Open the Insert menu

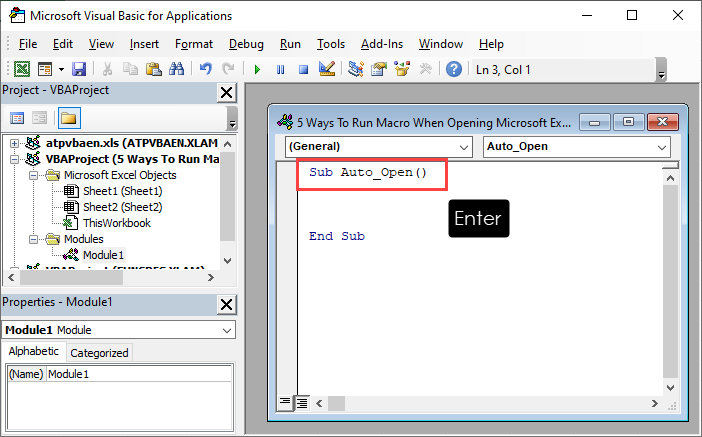[x=144, y=44]
